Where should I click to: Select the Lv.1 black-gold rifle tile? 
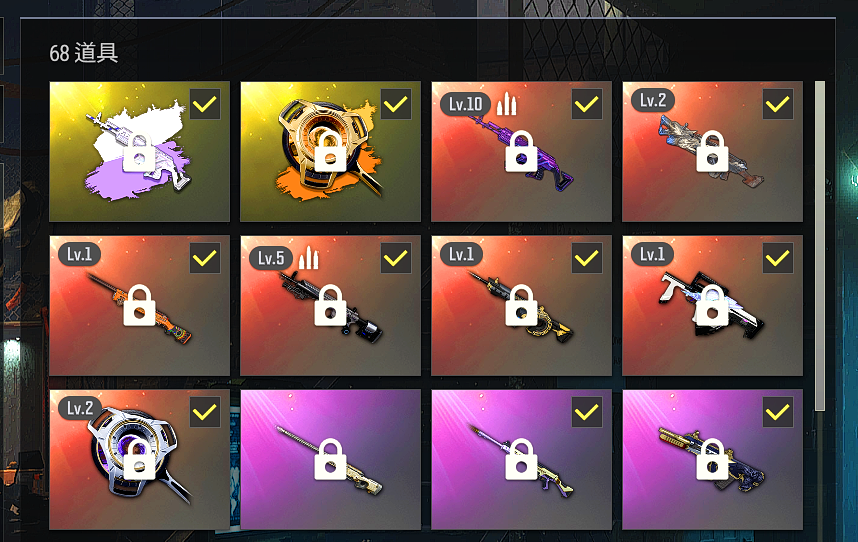tap(521, 305)
